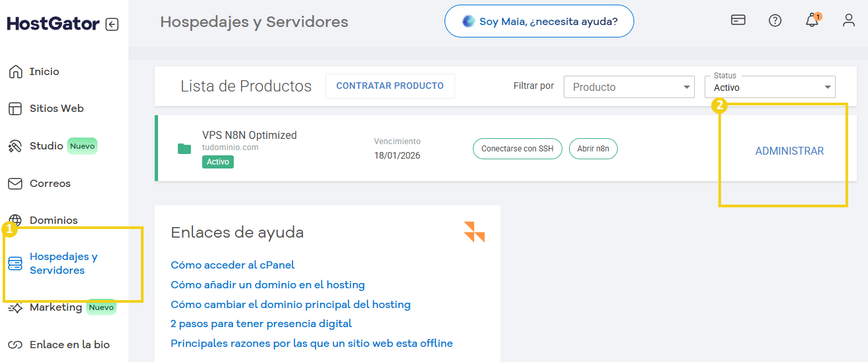868x362 pixels.
Task: Click the Abrir n8n button
Action: pos(593,149)
